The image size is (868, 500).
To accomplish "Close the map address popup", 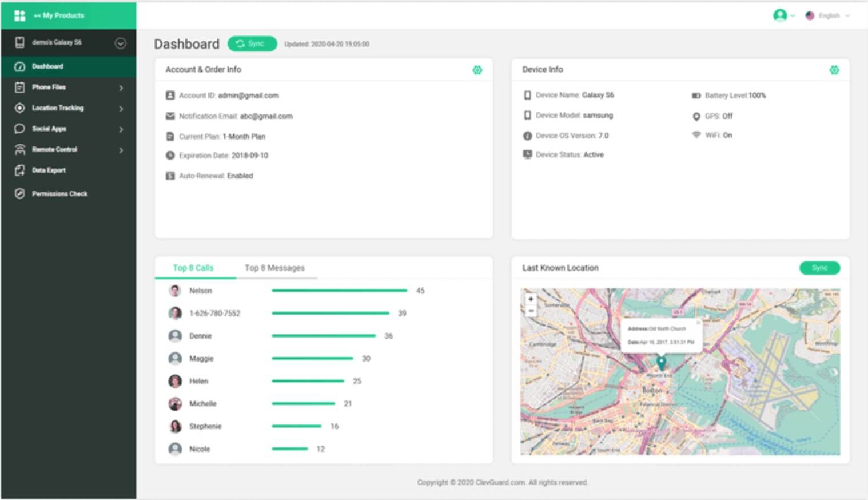I will point(698,323).
